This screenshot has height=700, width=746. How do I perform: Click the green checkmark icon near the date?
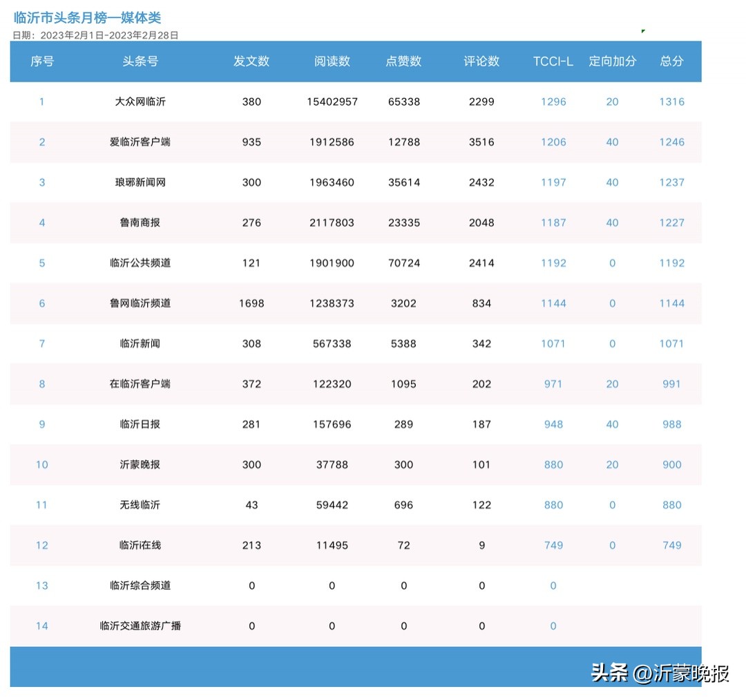click(x=643, y=30)
